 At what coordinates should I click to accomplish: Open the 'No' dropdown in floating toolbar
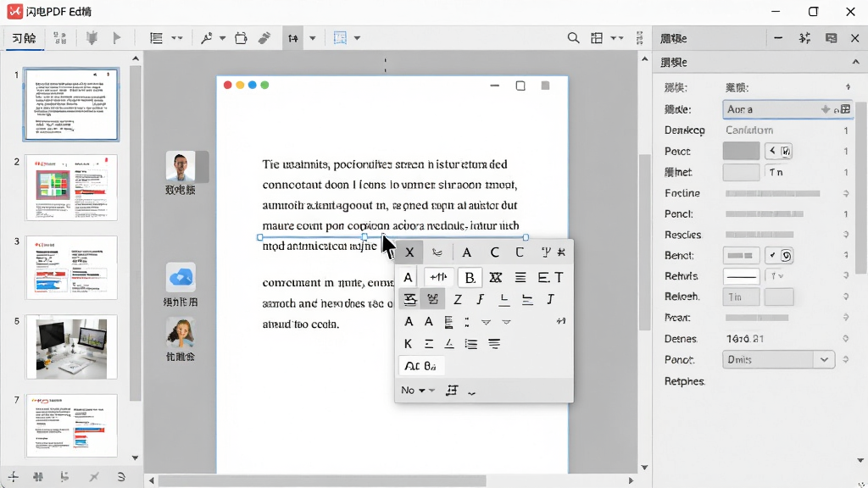417,390
